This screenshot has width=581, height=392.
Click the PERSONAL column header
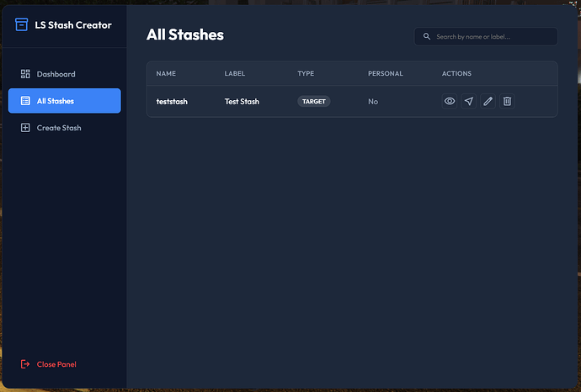(386, 73)
